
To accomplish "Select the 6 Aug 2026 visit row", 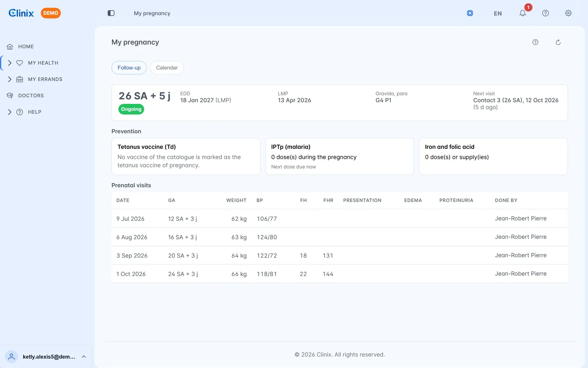I will click(x=340, y=237).
